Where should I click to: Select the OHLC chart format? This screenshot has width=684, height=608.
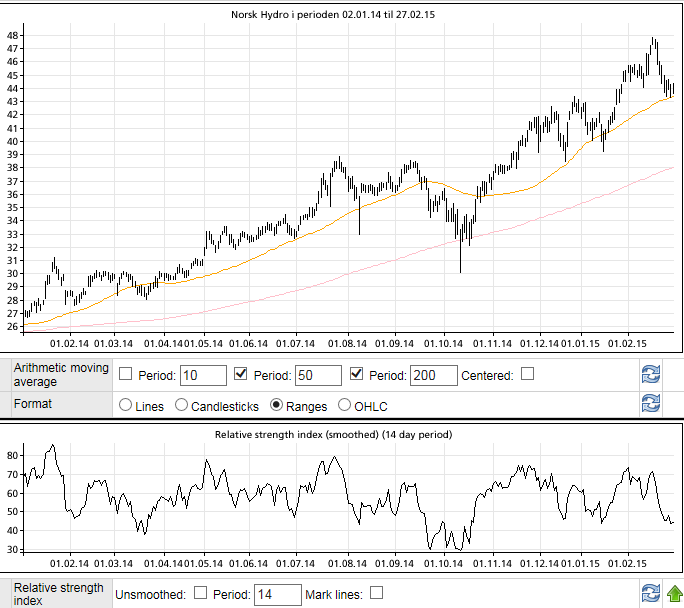(345, 406)
